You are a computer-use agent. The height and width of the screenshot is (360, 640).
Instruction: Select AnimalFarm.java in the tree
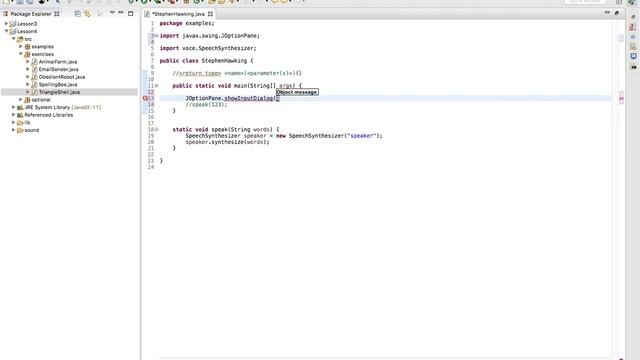58,62
